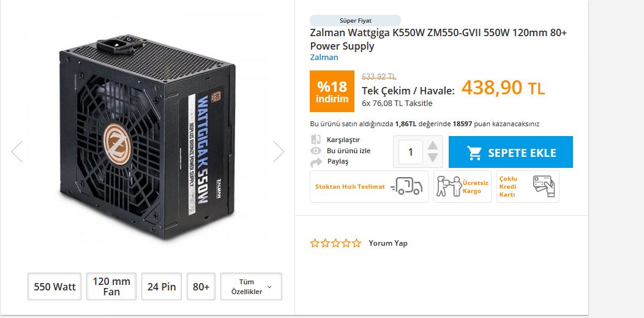Image resolution: width=644 pixels, height=318 pixels.
Task: Open the Zalman brand link
Action: click(324, 58)
